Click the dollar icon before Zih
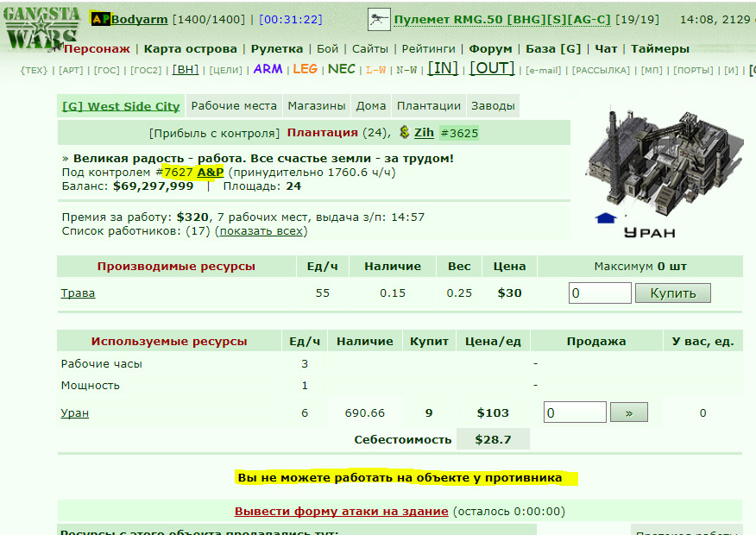756x535 pixels. 405,132
